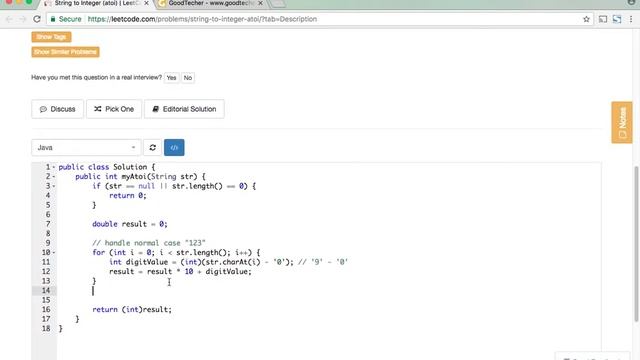Click Show Similar Problems button
Image resolution: width=640 pixels, height=360 pixels.
(65, 52)
